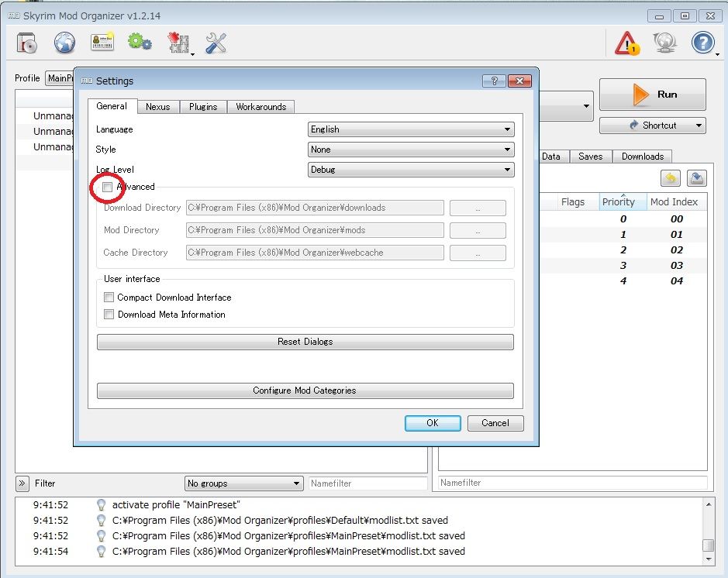This screenshot has width=728, height=578.
Task: Switch to the General tab
Action: 112,106
